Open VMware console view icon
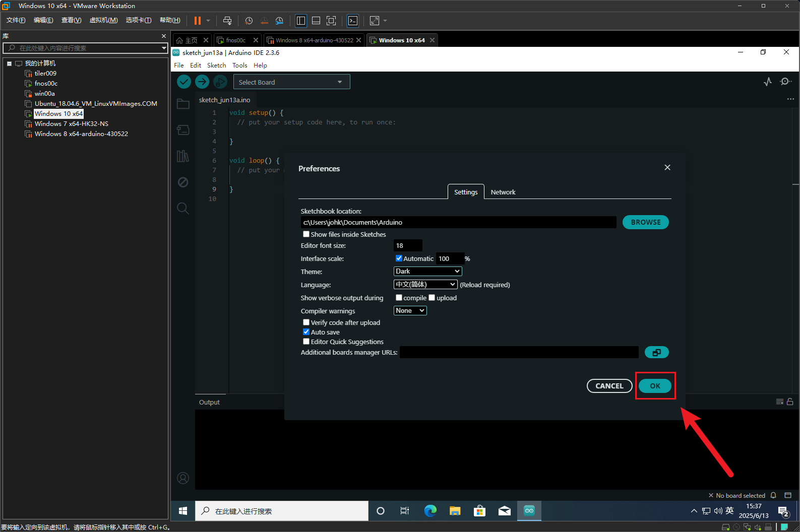 tap(353, 21)
